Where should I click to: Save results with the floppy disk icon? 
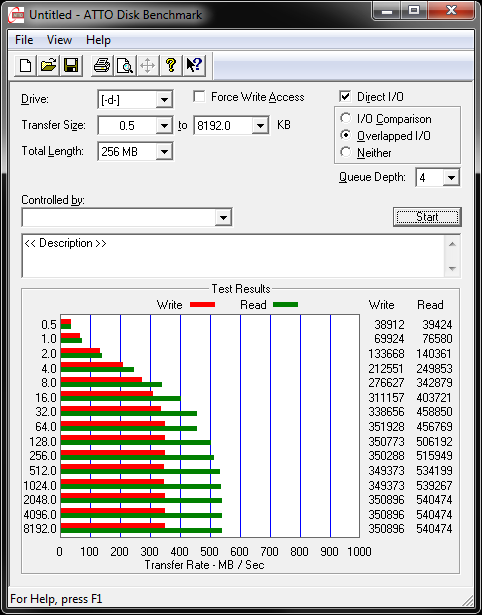(71, 65)
